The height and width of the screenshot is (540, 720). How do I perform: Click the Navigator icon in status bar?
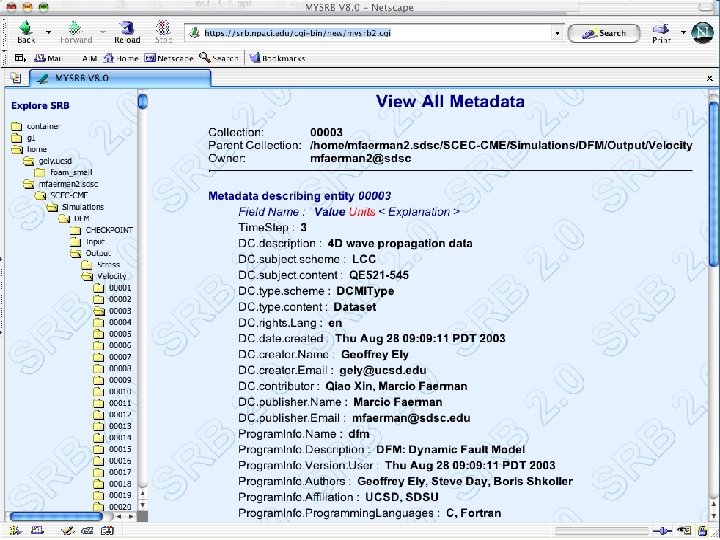pyautogui.click(x=14, y=531)
